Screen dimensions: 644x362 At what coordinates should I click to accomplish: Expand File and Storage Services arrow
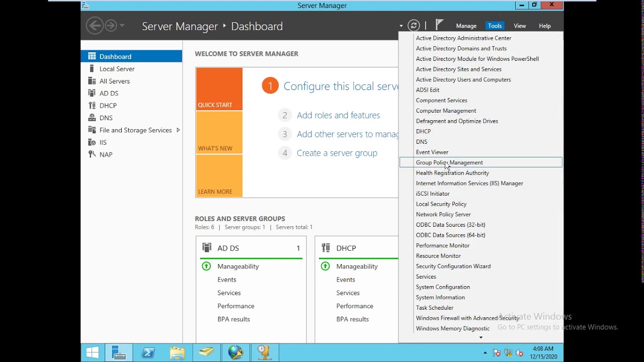(178, 130)
